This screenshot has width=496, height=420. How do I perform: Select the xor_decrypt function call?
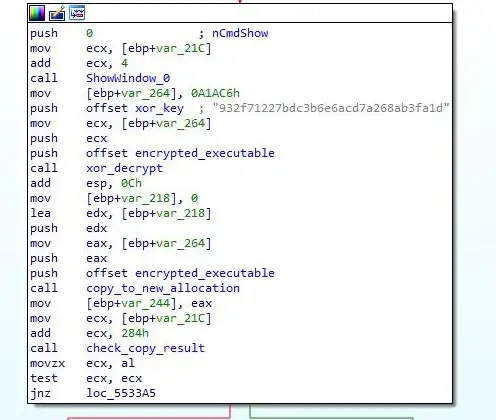pyautogui.click(x=124, y=168)
